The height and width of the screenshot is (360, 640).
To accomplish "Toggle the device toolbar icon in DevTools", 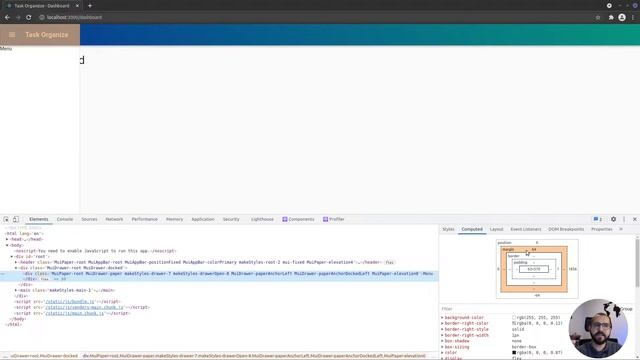I will (16, 219).
